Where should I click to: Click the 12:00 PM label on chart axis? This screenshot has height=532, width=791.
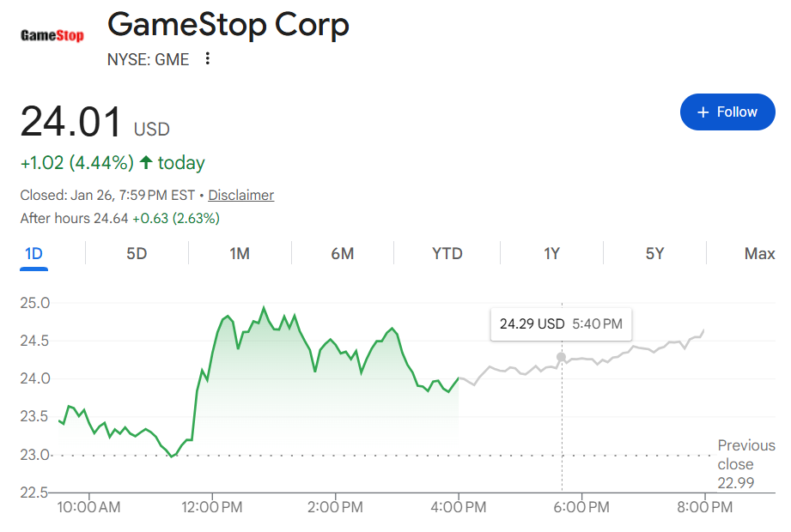coord(211,507)
